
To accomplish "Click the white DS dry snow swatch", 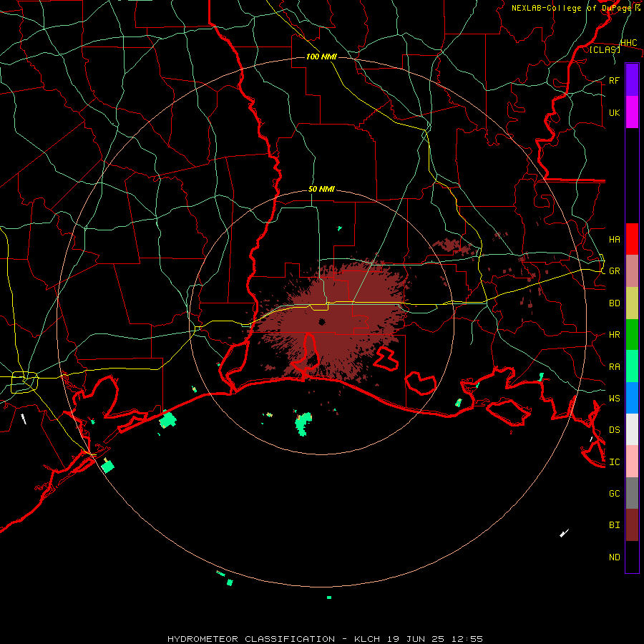I will click(632, 429).
